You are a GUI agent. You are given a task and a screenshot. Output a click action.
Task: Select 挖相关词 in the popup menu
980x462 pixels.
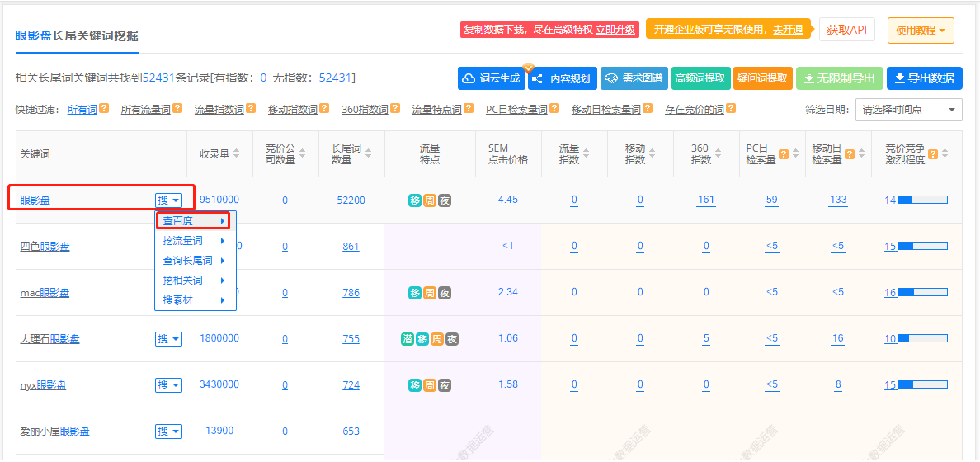[x=195, y=280]
